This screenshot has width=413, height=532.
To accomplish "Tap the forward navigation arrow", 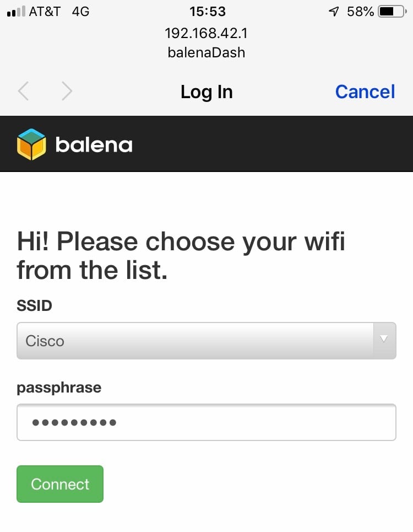I will pyautogui.click(x=67, y=92).
